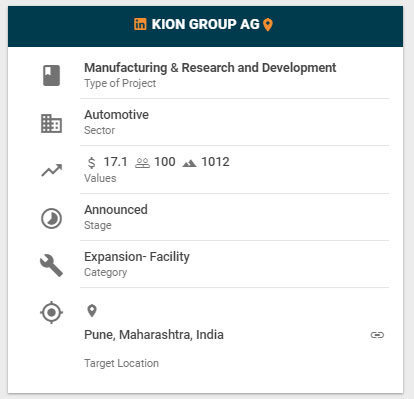Click the orange map pin in header
The image size is (414, 399).
tap(268, 25)
